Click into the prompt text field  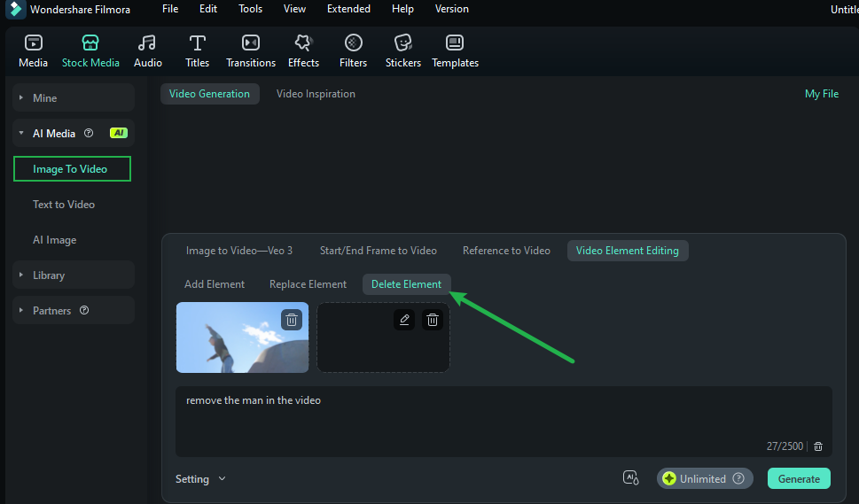pos(504,422)
